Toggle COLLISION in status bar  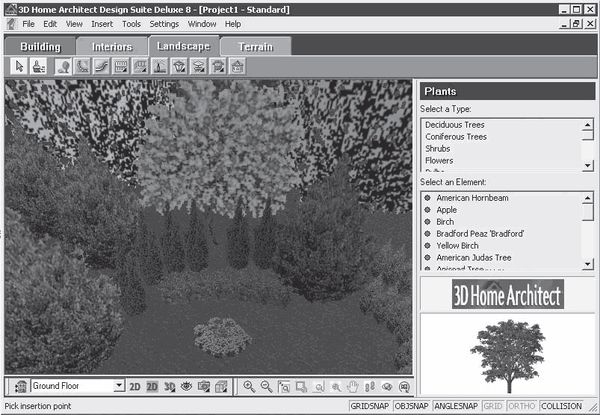coord(561,407)
